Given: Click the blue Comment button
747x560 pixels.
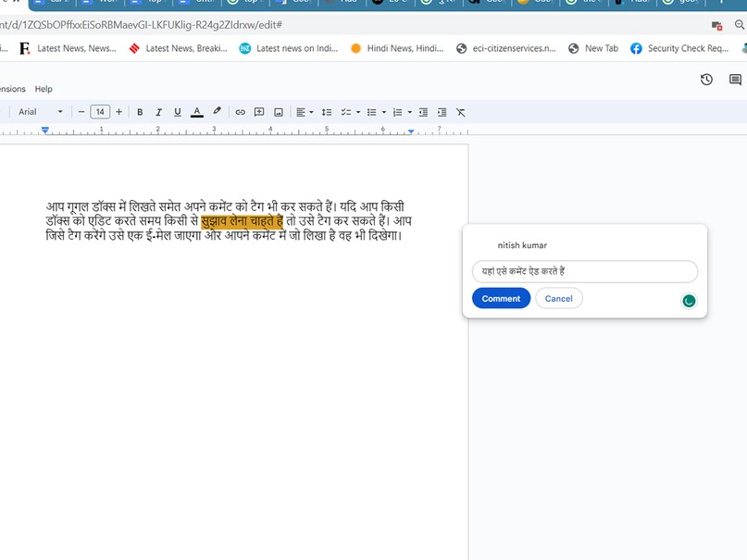Looking at the screenshot, I should coord(501,298).
